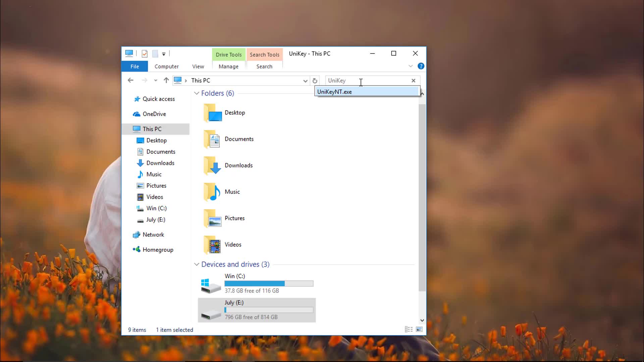Image resolution: width=644 pixels, height=362 pixels.
Task: Click '37.8 GB free of 116 GB' text
Action: (252, 291)
